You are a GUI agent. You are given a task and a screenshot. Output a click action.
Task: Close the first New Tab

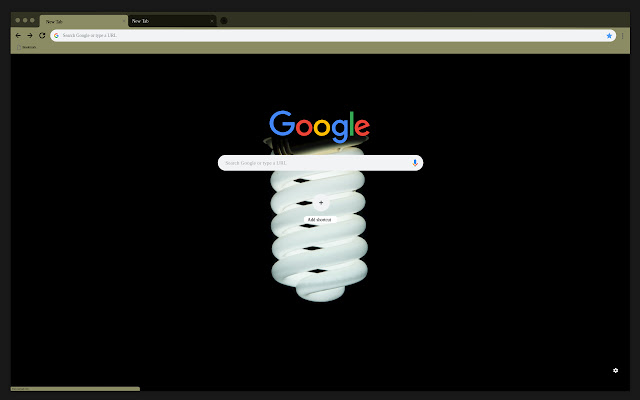pyautogui.click(x=124, y=21)
